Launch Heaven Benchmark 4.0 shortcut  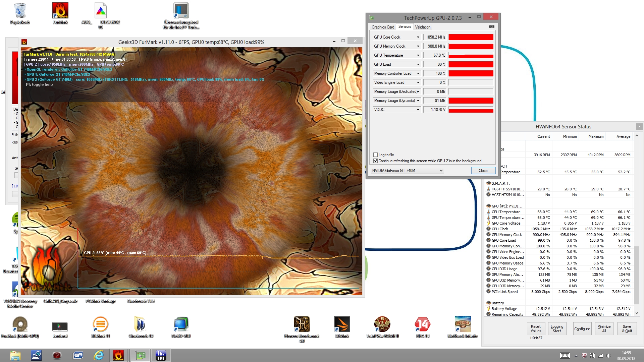(x=302, y=329)
